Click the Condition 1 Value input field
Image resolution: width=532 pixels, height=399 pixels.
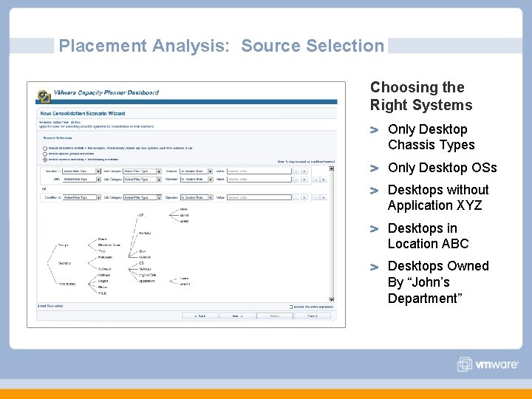[x=259, y=171]
